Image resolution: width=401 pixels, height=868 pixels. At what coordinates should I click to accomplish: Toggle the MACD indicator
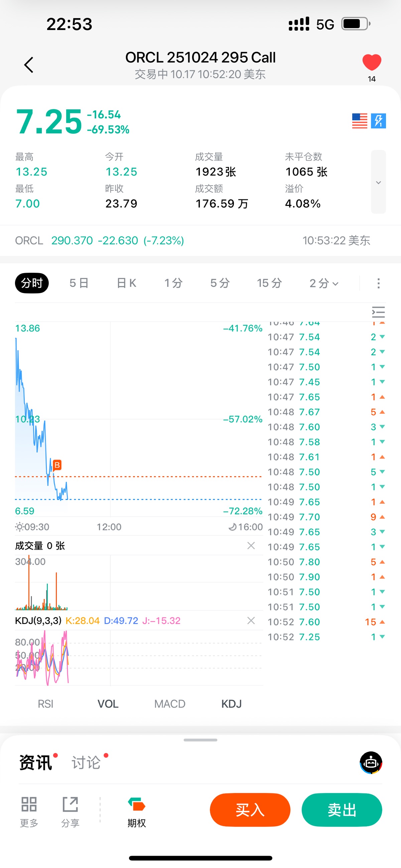[169, 704]
